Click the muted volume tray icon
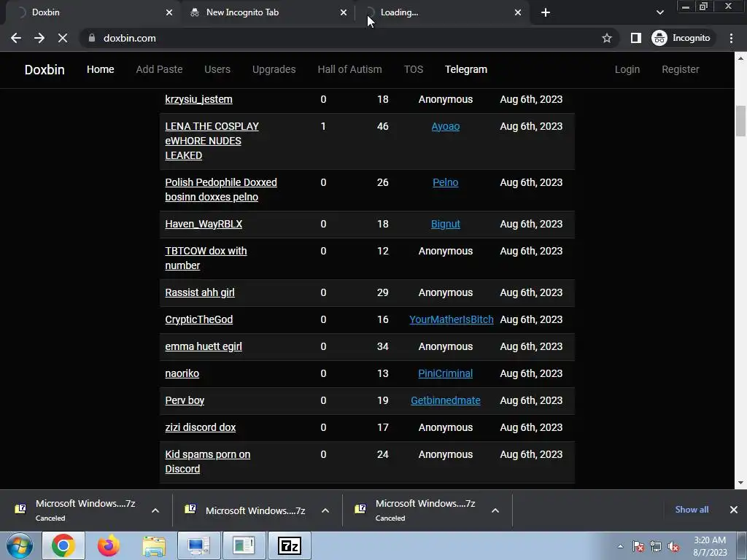747x560 pixels. coord(673,546)
